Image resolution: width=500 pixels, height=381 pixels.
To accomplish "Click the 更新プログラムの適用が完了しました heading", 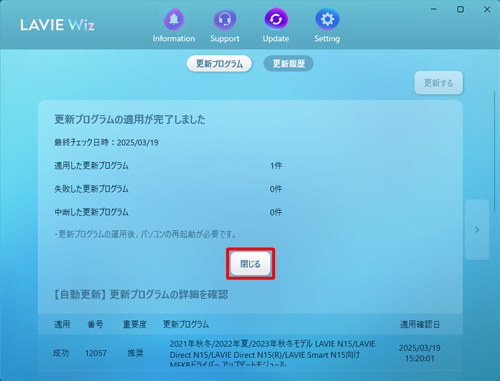I will (130, 119).
